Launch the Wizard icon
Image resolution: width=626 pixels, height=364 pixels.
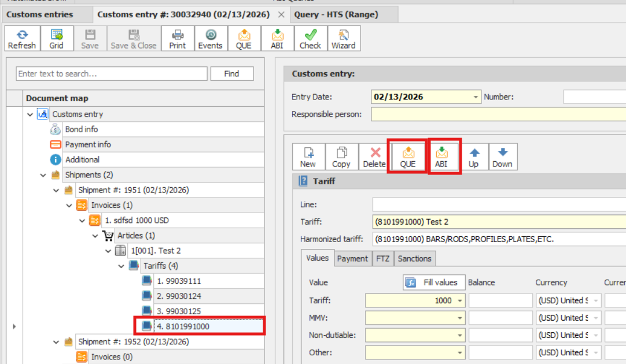point(344,38)
